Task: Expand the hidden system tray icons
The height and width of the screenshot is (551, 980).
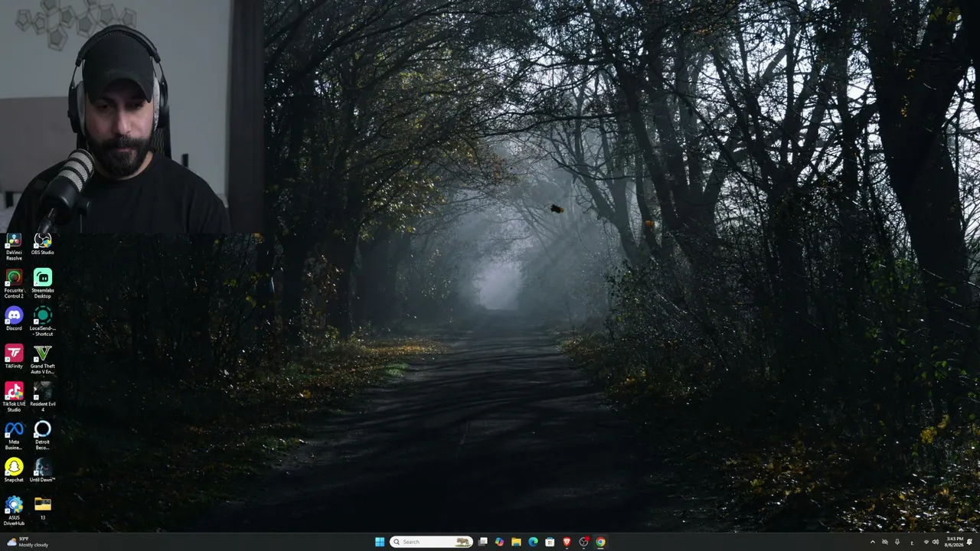Action: (872, 542)
